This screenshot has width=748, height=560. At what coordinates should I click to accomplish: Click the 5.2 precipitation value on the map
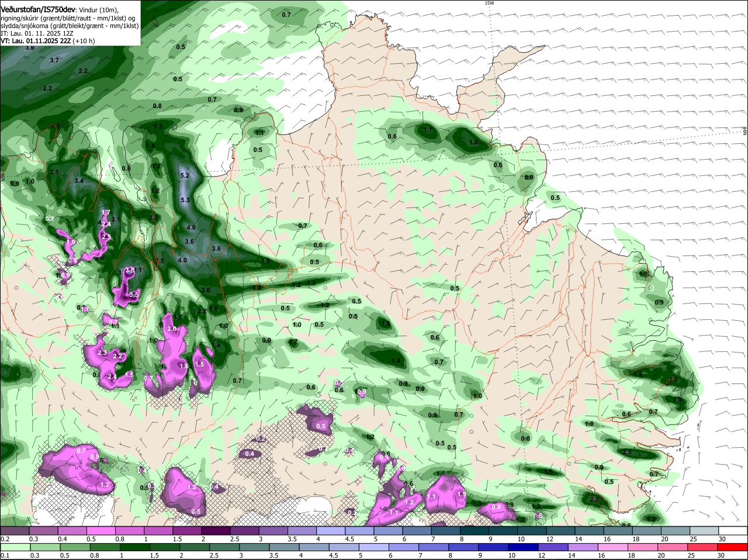(185, 175)
